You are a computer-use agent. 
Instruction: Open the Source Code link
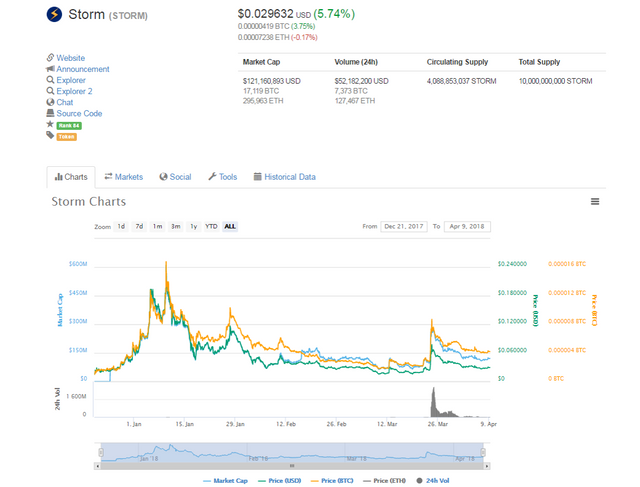click(79, 113)
